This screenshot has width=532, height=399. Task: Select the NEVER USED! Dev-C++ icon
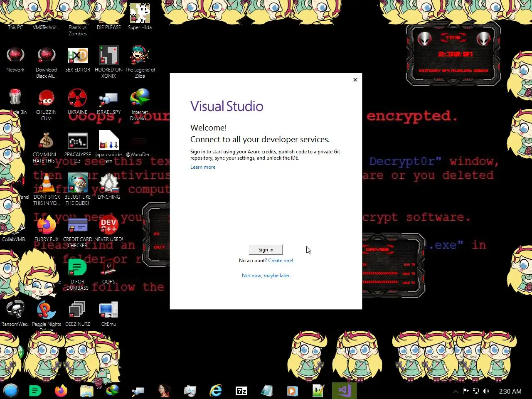click(x=108, y=229)
